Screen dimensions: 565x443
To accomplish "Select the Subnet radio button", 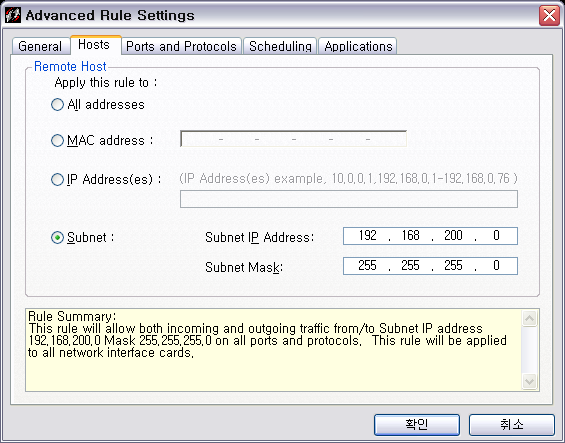I will [57, 237].
